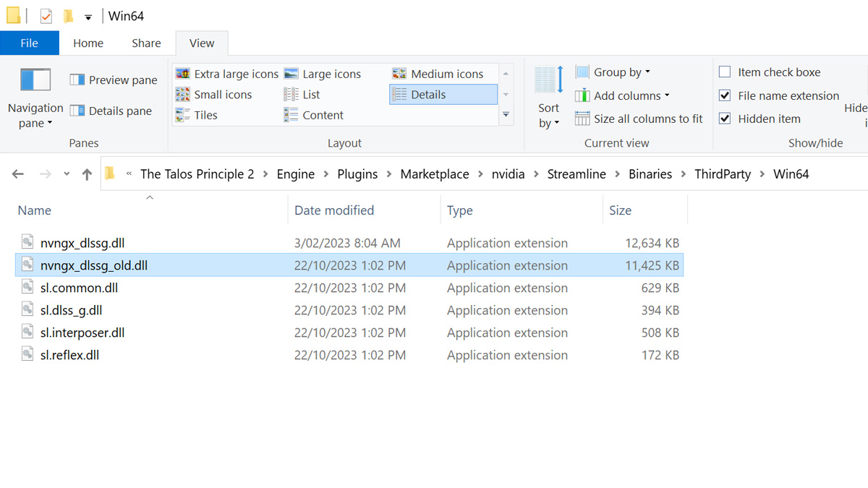Select the sl.interposer.dll file
Viewport: 868px width, 488px height.
[82, 333]
